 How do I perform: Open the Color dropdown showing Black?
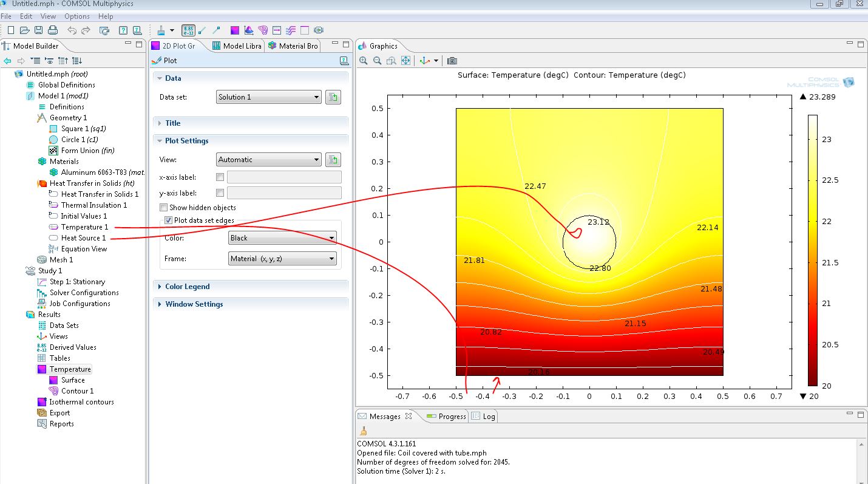pos(282,238)
